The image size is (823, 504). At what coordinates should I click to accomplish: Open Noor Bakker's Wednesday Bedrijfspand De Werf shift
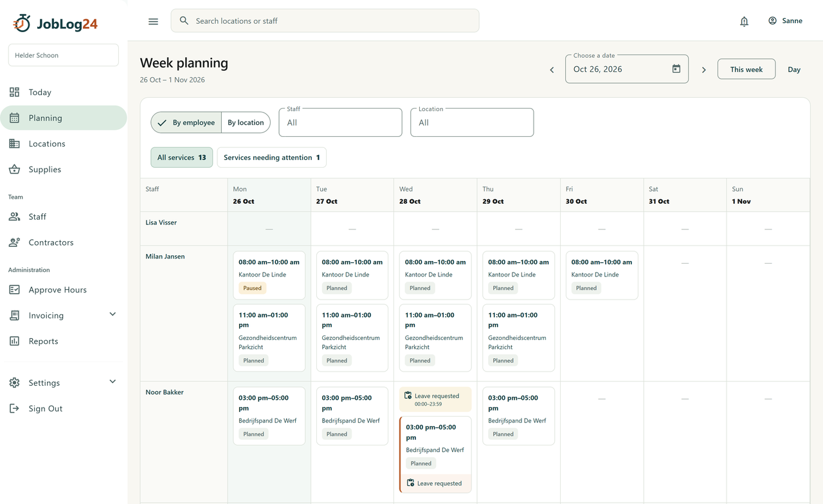tap(435, 455)
